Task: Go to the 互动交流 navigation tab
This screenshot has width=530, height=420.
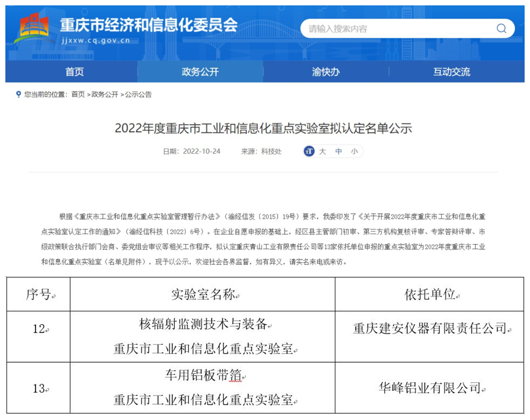Action: 452,72
